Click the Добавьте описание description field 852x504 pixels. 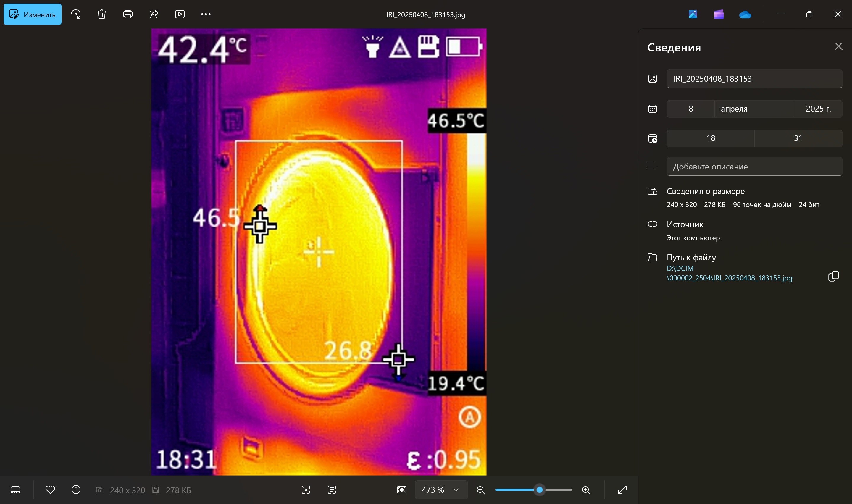click(x=754, y=167)
